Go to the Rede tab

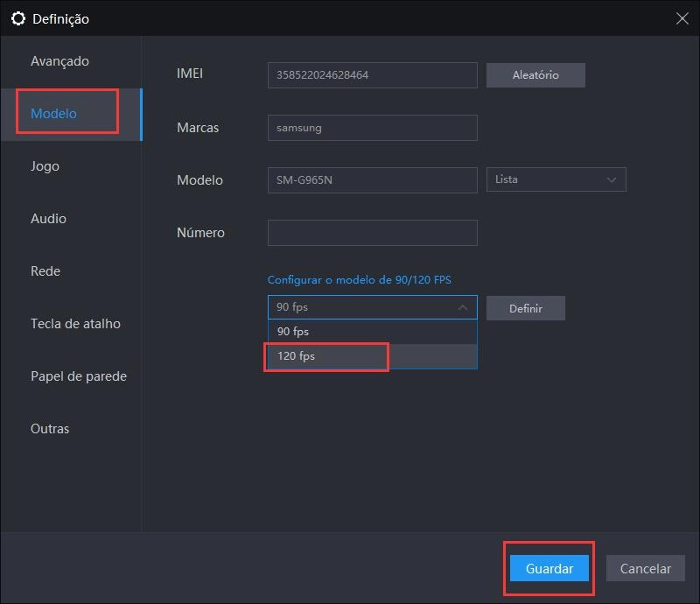(x=45, y=271)
